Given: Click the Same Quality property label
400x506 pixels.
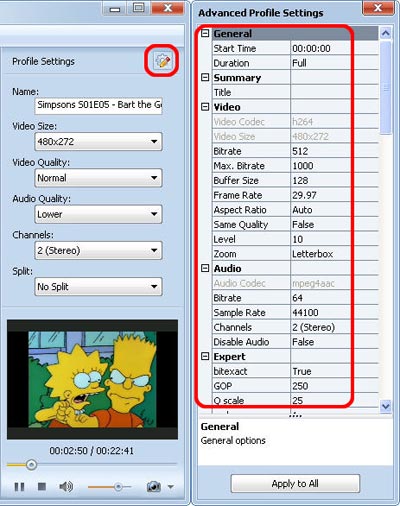Looking at the screenshot, I should click(241, 224).
